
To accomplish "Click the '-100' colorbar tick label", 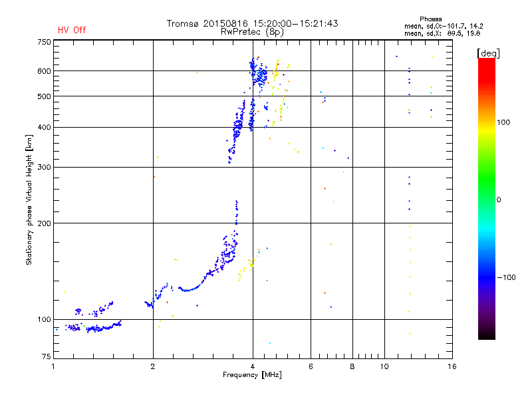I will 506,277.
